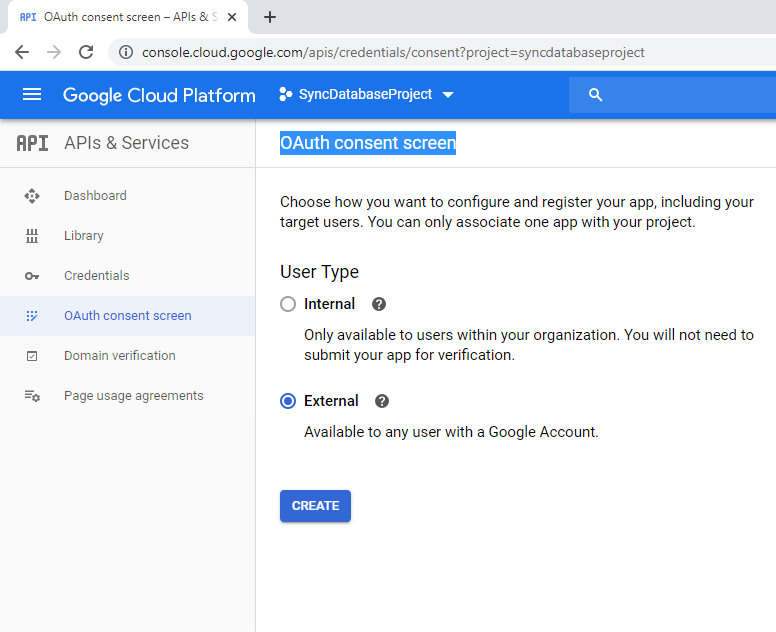Click help icon beside Internal option
776x632 pixels.
(x=379, y=304)
